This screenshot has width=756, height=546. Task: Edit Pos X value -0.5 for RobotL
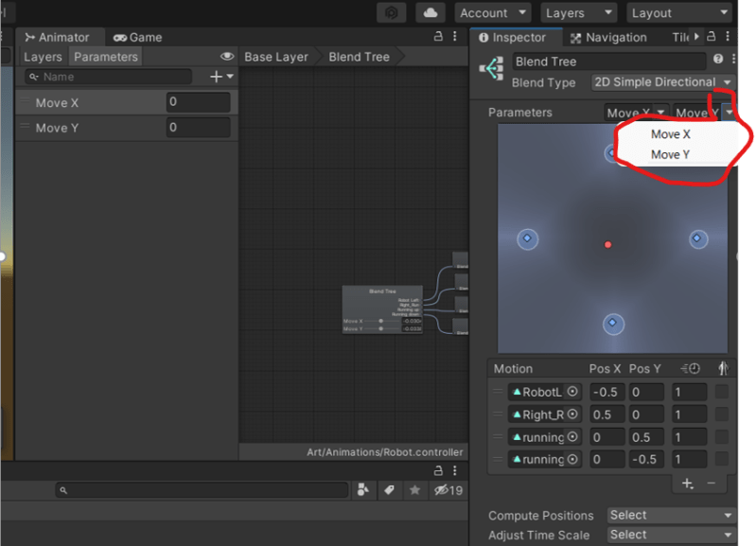pos(607,392)
